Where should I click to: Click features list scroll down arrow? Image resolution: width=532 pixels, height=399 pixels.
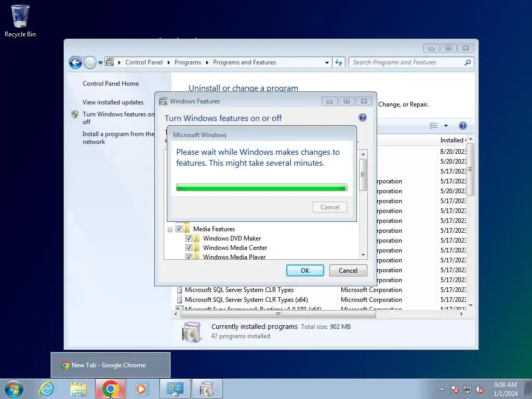pyautogui.click(x=363, y=255)
